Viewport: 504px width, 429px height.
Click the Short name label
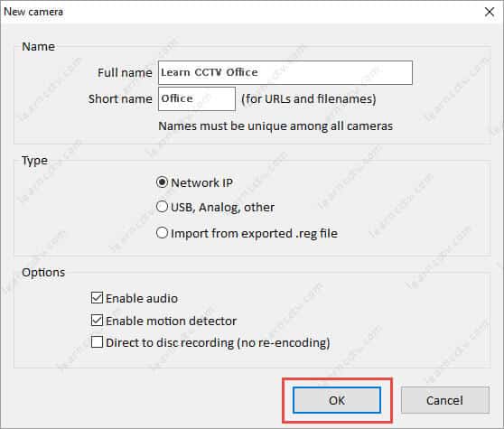click(120, 99)
